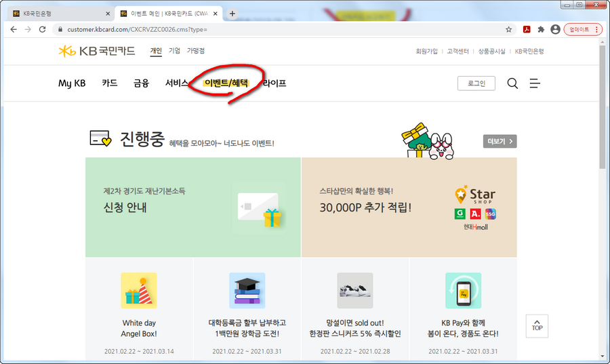Click the KB국민카드 logo
This screenshot has width=610, height=364.
(x=96, y=51)
